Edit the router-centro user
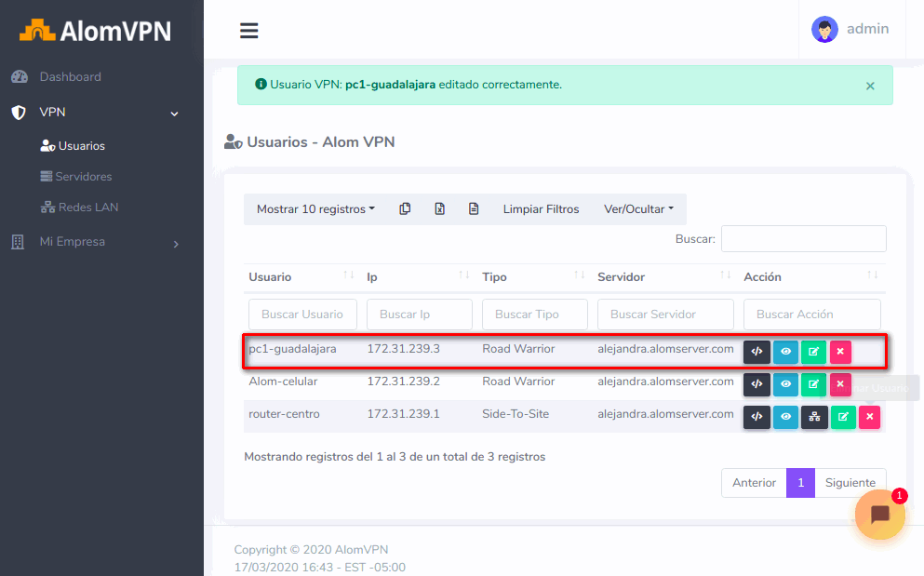Image resolution: width=924 pixels, height=576 pixels. tap(843, 417)
